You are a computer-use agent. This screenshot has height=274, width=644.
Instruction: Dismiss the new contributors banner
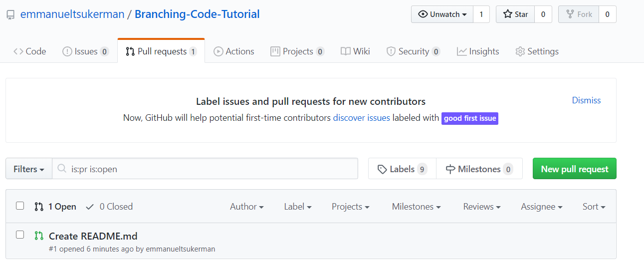586,100
